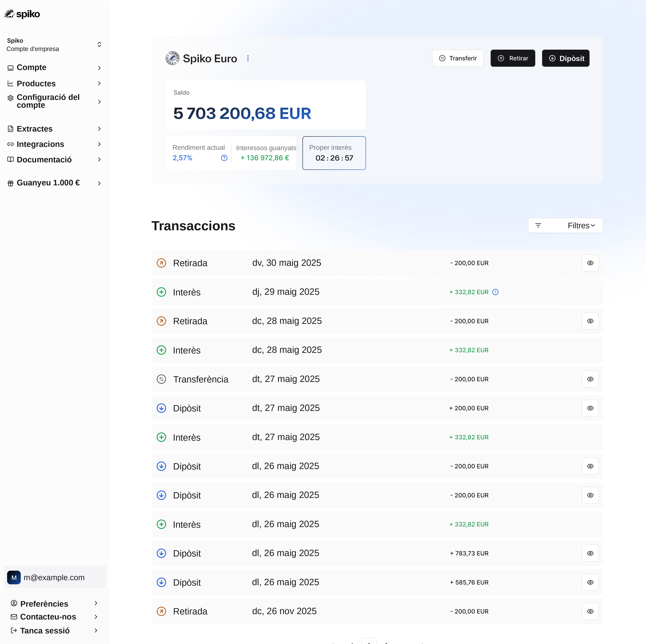
Task: Click the amount + 783,73 EUR
Action: [x=469, y=553]
